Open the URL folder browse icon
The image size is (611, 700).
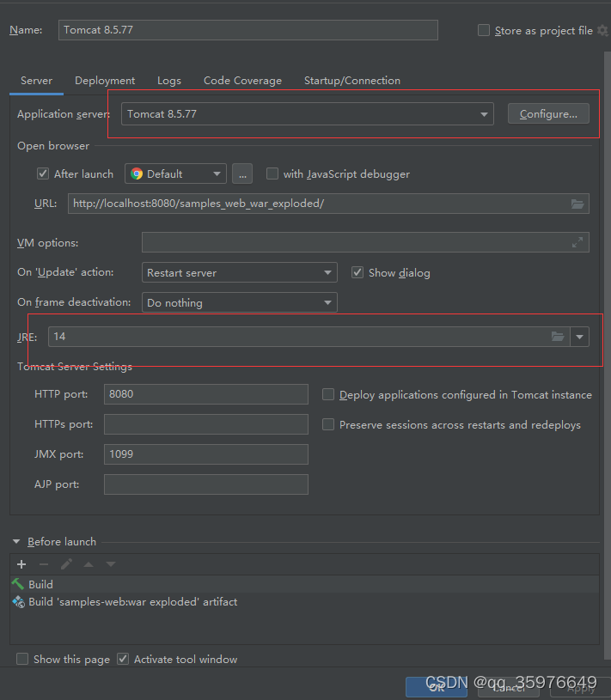tap(577, 204)
